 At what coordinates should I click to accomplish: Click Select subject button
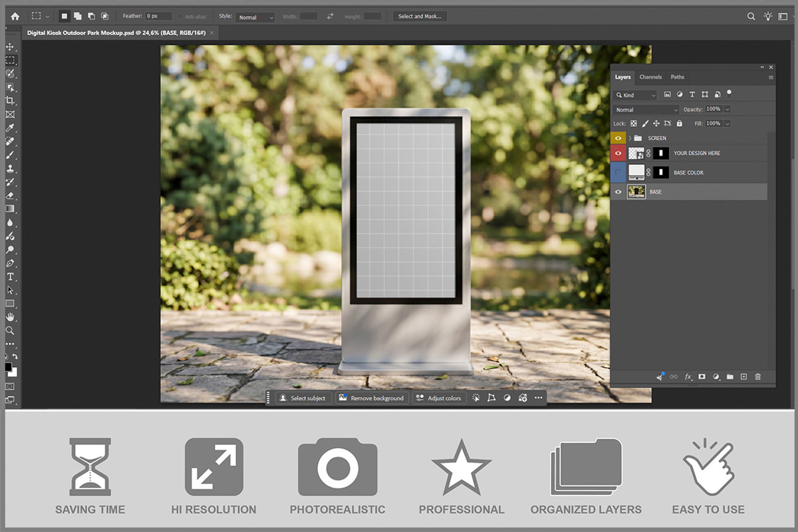tap(303, 398)
